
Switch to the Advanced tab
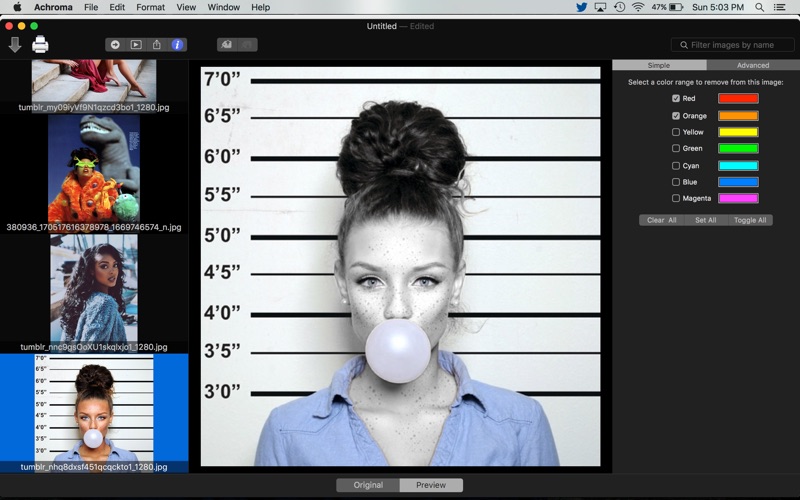pyautogui.click(x=752, y=65)
